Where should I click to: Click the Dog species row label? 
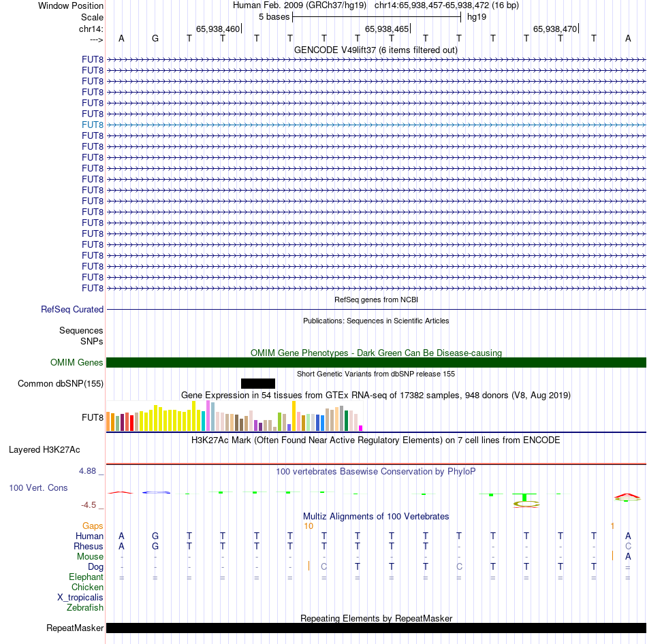point(95,567)
